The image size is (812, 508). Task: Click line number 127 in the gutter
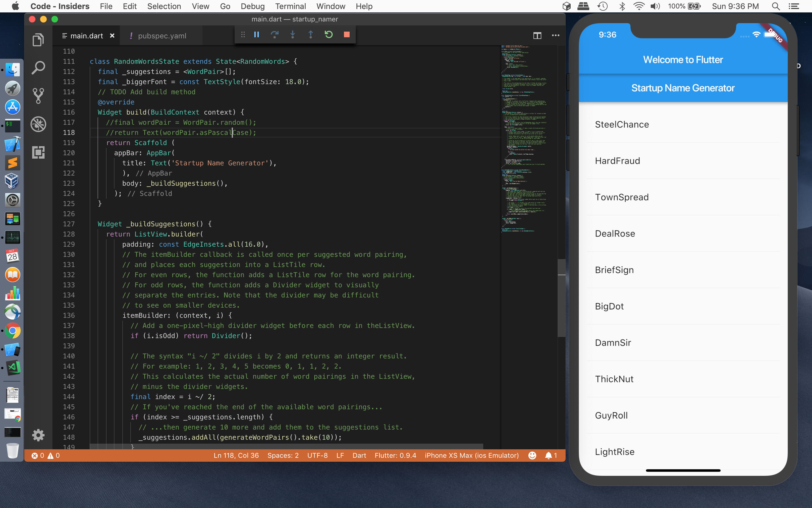coord(69,224)
